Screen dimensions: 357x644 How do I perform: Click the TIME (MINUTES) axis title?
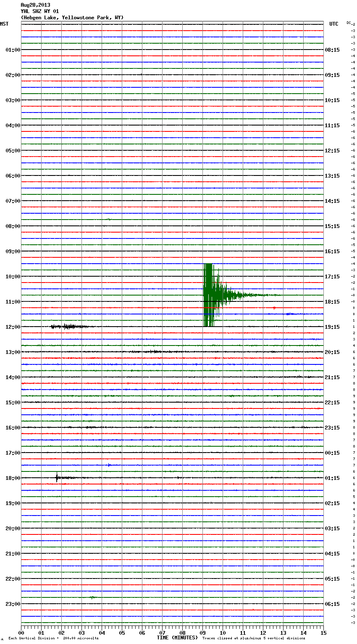177,638
